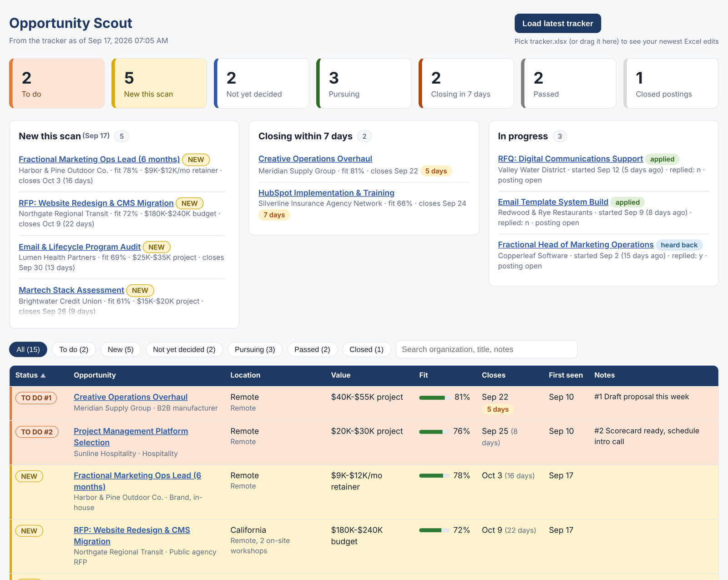Sort by the First seen column header
This screenshot has height=580, width=728.
[x=566, y=375]
